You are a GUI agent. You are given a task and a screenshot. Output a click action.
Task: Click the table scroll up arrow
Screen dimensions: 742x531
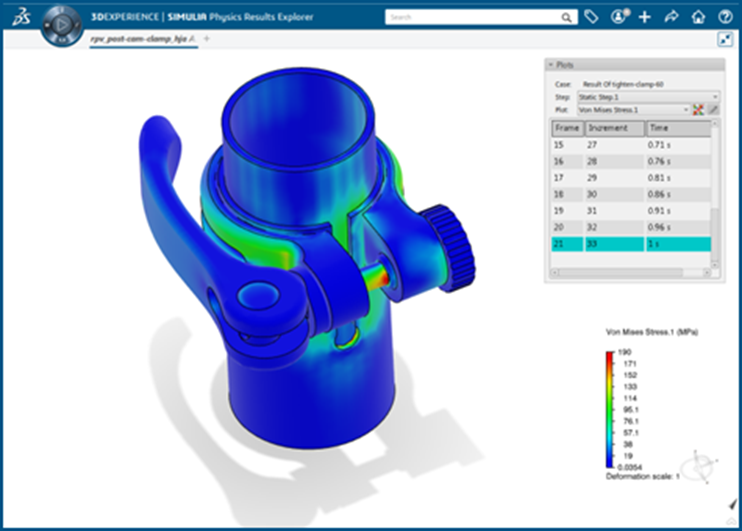[715, 124]
